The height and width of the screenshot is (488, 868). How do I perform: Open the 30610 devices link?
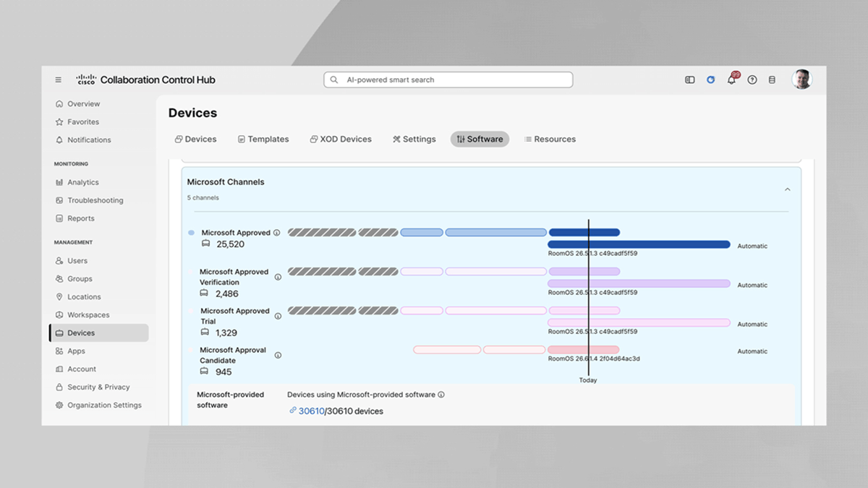[x=312, y=411]
